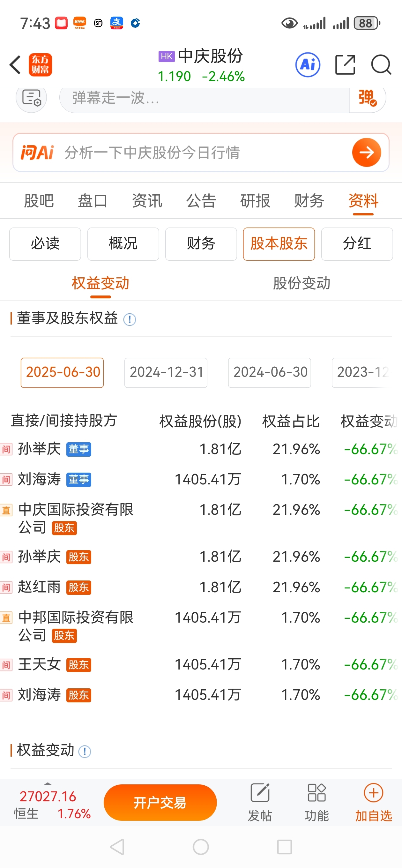Select the 2024-06-30 date chip

pos(270,372)
